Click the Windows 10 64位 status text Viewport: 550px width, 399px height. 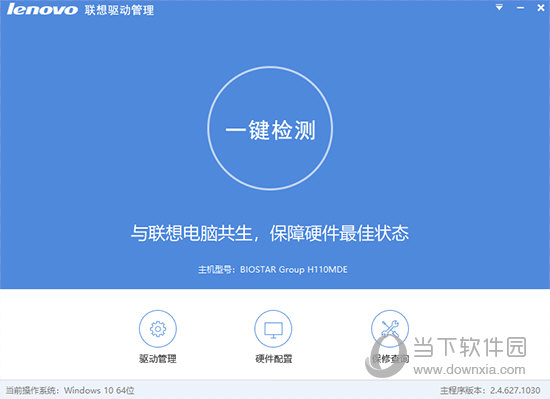(x=99, y=390)
